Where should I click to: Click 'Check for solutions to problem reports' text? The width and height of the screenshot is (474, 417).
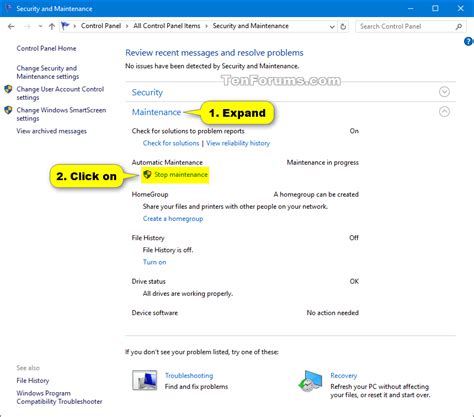[x=188, y=131]
